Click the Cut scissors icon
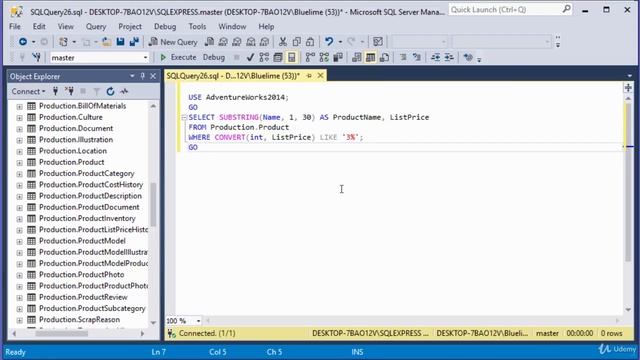Viewport: 640px width, 360px height. click(282, 42)
